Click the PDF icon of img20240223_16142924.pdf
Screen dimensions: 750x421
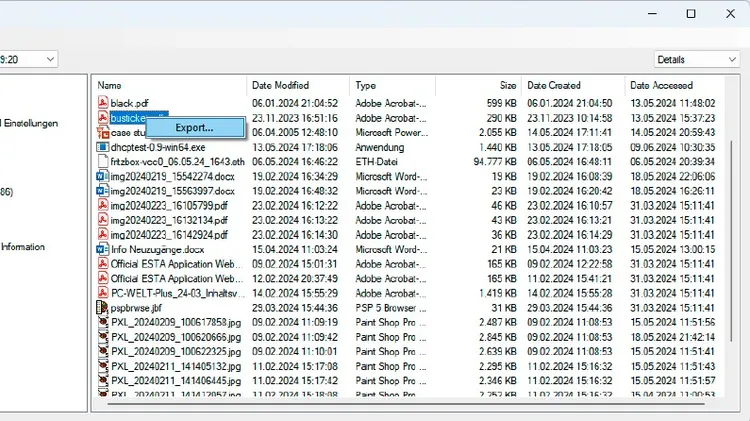pyautogui.click(x=103, y=234)
